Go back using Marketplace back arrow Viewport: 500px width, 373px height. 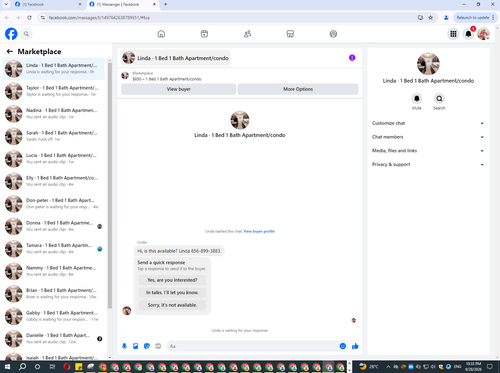pyautogui.click(x=10, y=51)
